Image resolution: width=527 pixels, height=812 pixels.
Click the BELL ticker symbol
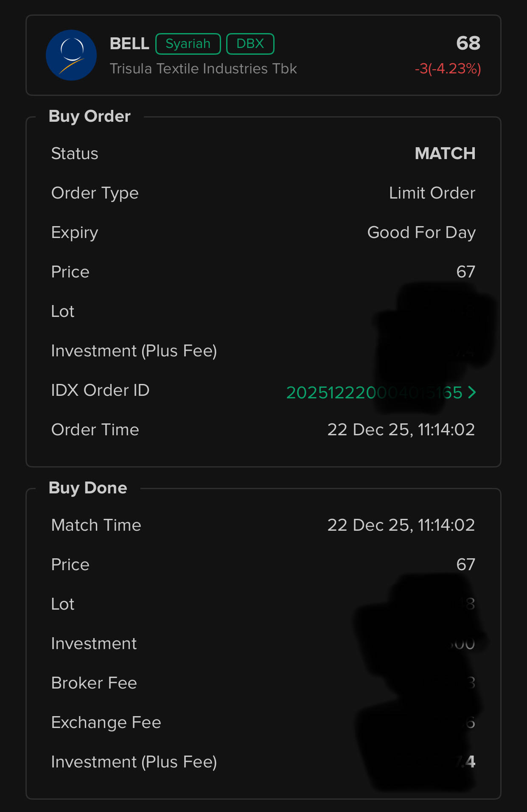click(129, 44)
